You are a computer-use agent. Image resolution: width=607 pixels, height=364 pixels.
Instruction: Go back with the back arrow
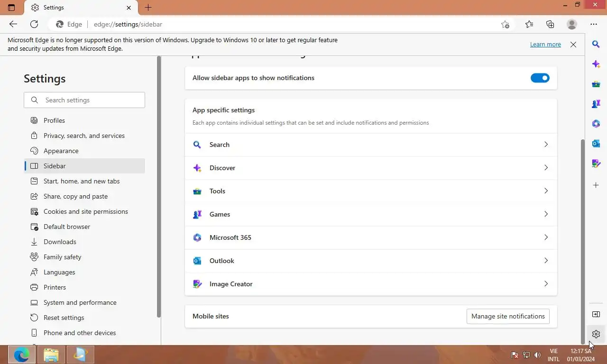(13, 24)
